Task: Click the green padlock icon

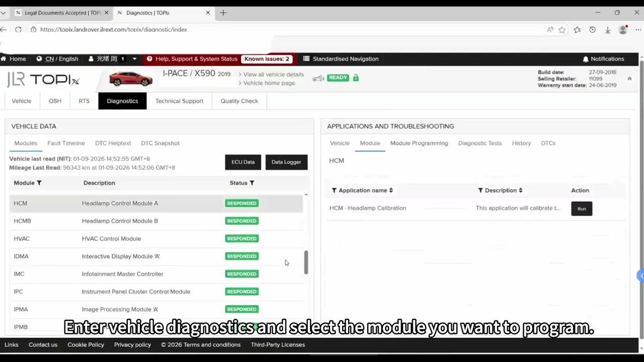Action: point(356,77)
